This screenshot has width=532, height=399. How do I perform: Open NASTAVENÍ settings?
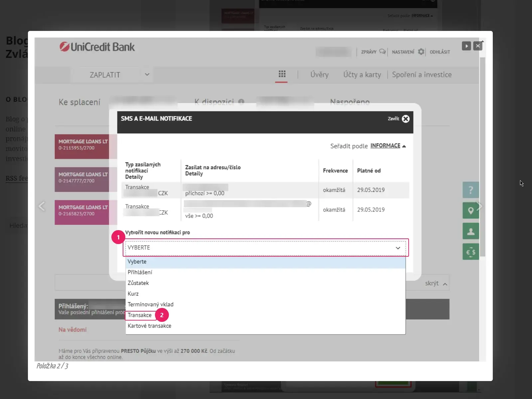click(408, 52)
